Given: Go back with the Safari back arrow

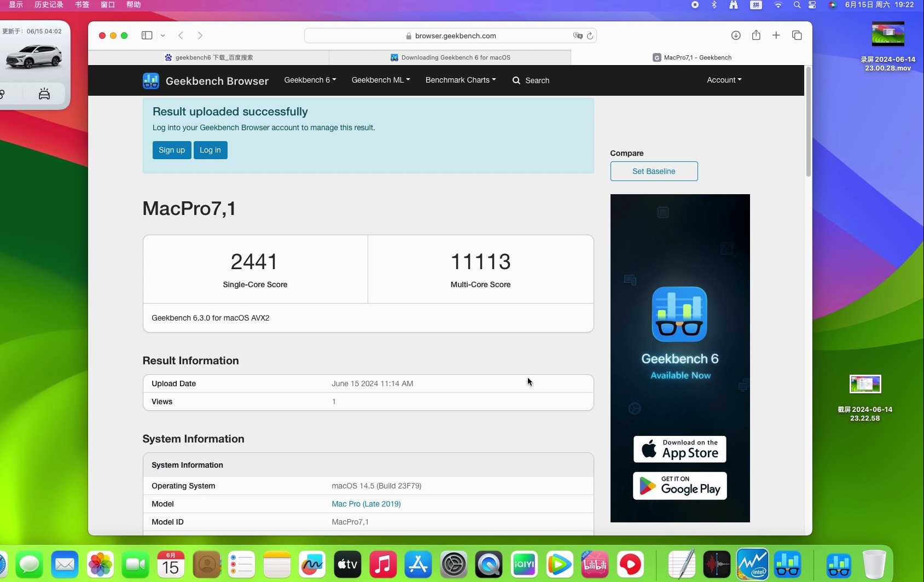Looking at the screenshot, I should click(x=181, y=36).
